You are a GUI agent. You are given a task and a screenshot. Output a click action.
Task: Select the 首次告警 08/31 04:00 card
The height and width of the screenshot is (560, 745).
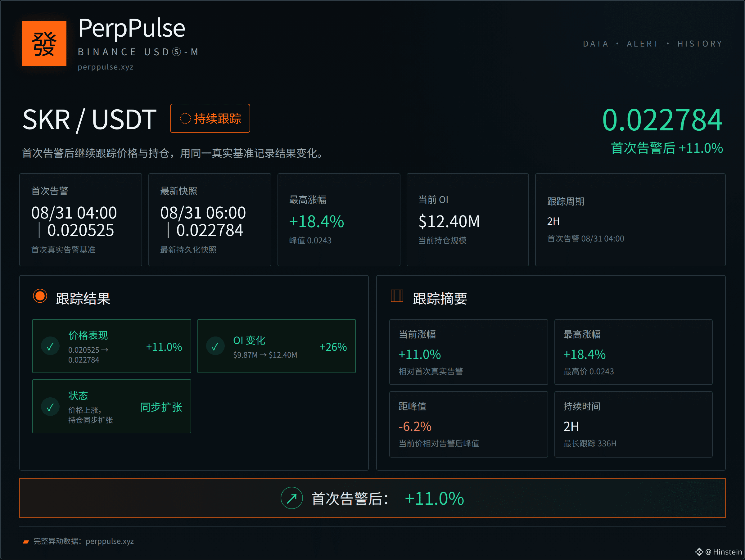pos(80,219)
